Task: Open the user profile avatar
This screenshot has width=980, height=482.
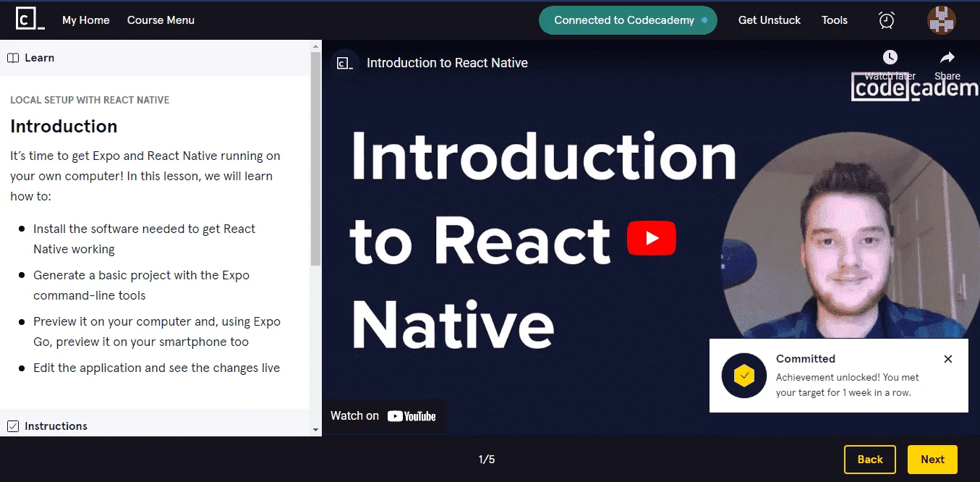Action: coord(942,20)
